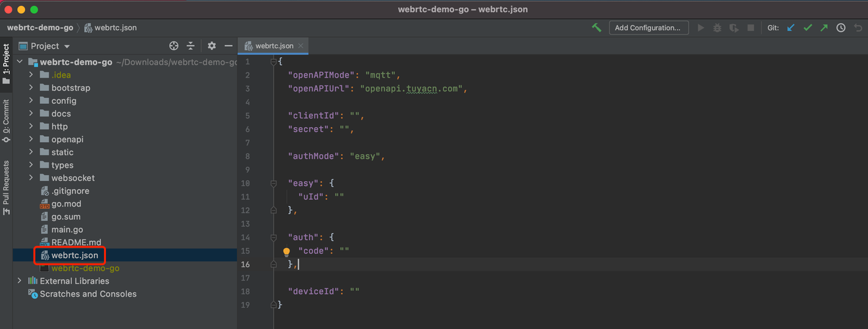Collapse the webrtc-demo-go root folder
This screenshot has height=329, width=868.
(x=20, y=63)
